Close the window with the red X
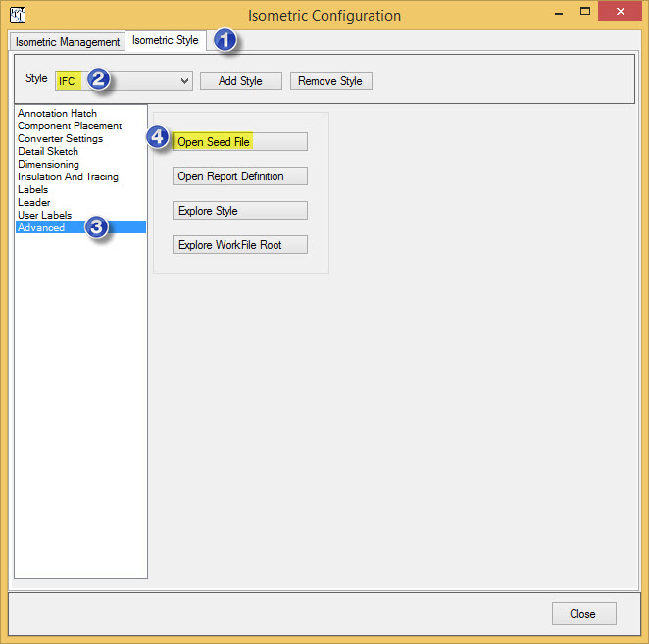 point(620,11)
